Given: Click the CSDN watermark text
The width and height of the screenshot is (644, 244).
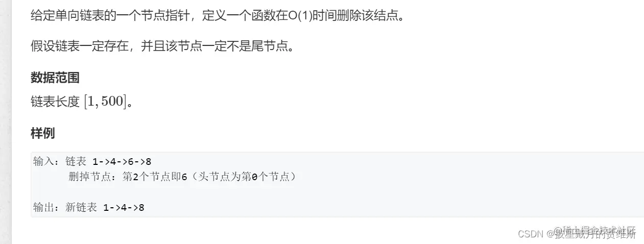Looking at the screenshot, I should click(577, 234).
